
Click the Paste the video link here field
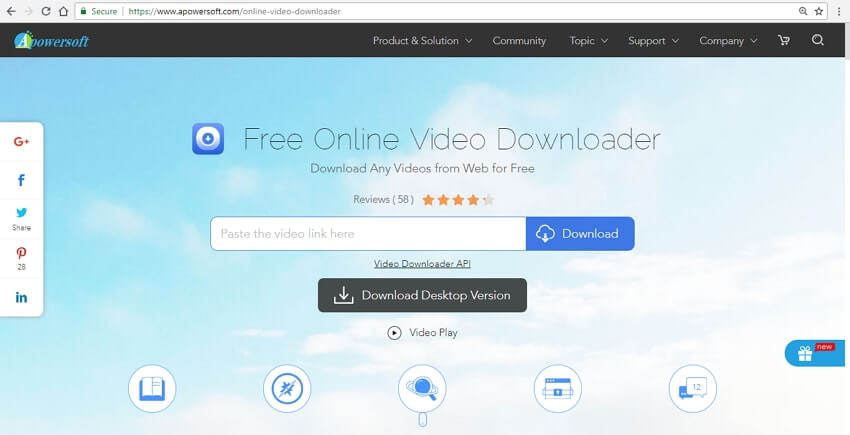pos(368,234)
